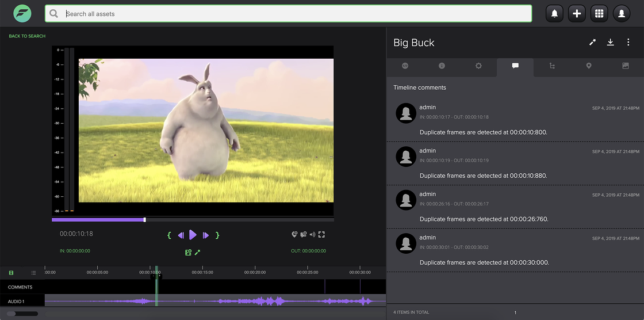Toggle fullscreen video view
The image size is (644, 320).
click(x=322, y=234)
